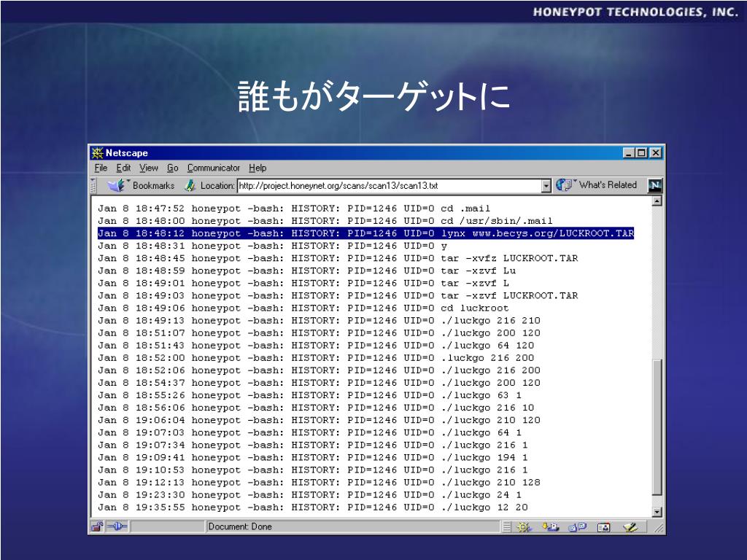Open Navigator from the component bar

[524, 527]
